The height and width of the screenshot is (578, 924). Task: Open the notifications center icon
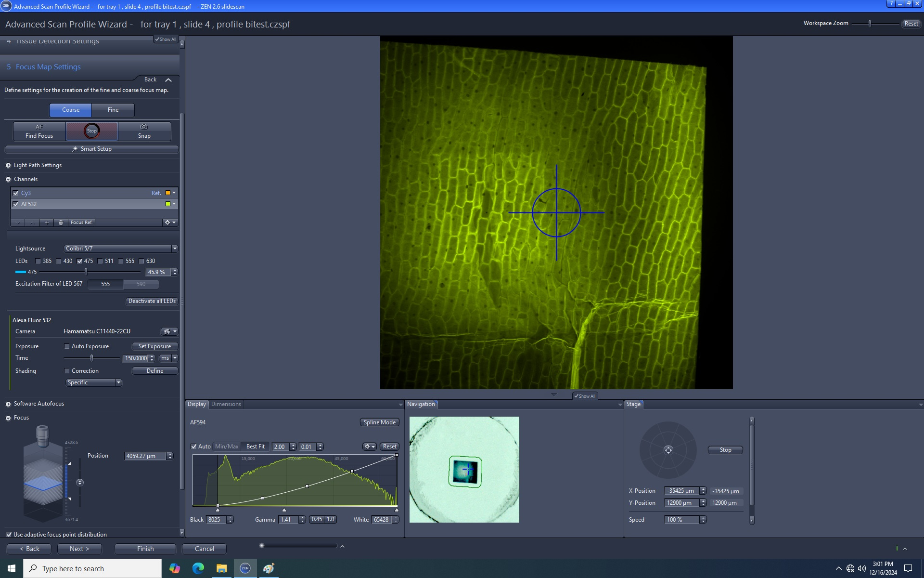pyautogui.click(x=908, y=568)
